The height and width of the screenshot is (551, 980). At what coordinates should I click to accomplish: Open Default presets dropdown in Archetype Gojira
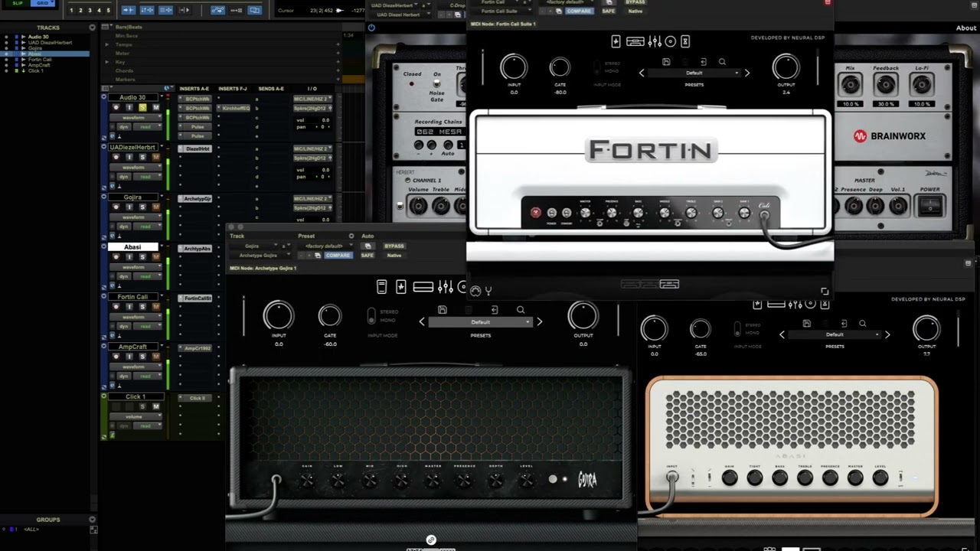(481, 322)
